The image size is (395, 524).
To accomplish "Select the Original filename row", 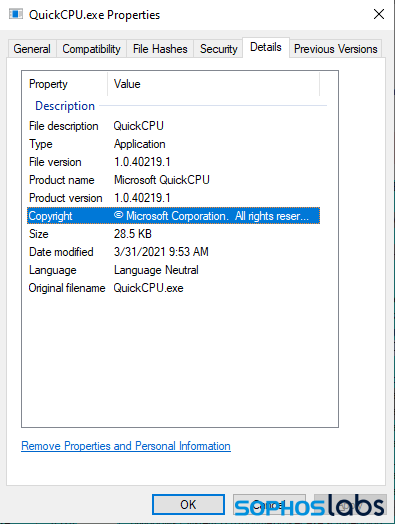I will pyautogui.click(x=173, y=288).
